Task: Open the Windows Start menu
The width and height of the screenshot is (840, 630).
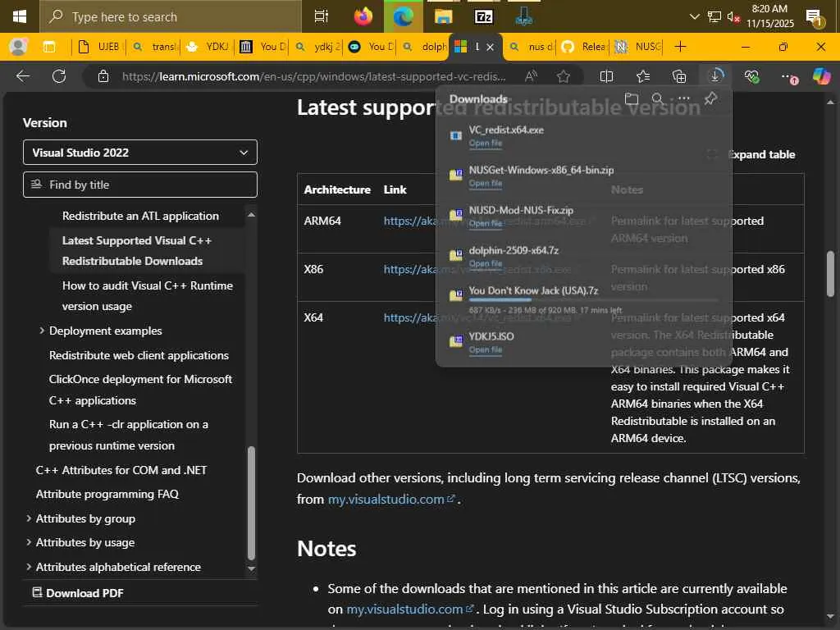Action: pos(20,16)
